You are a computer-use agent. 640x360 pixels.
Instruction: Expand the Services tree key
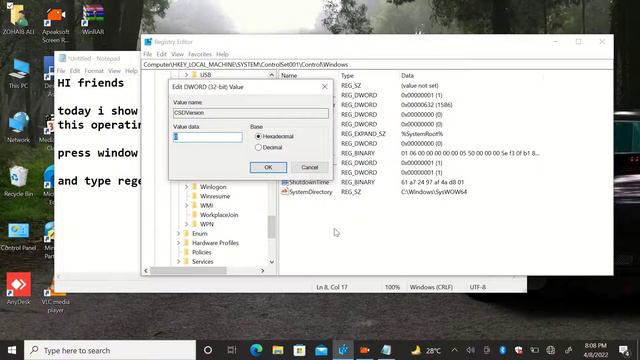[178, 262]
